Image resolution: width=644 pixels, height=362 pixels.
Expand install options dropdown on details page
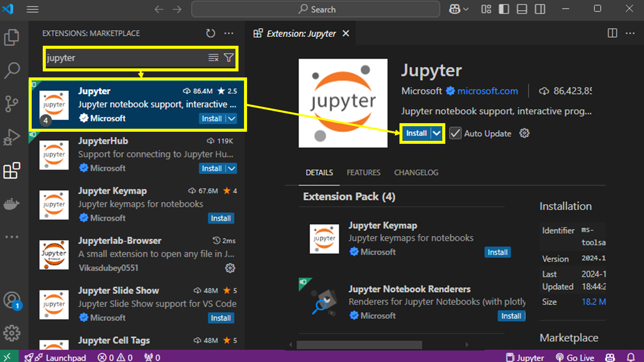[437, 133]
